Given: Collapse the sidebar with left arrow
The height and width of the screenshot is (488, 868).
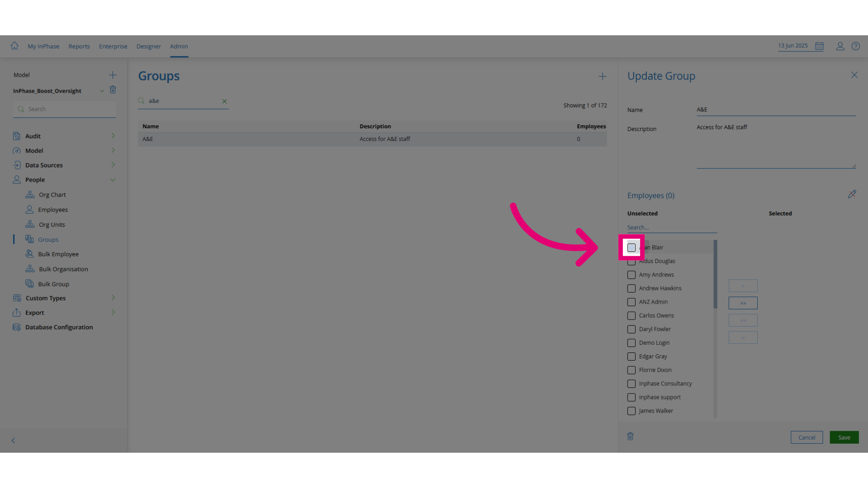Looking at the screenshot, I should tap(13, 440).
